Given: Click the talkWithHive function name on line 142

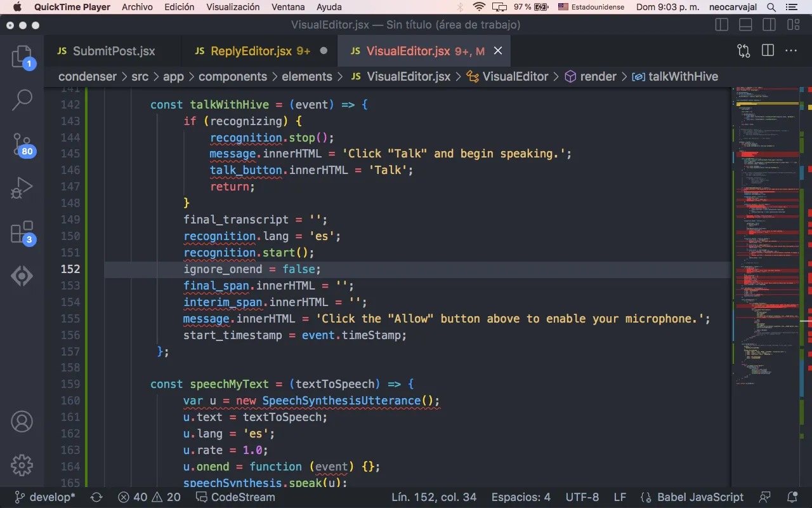Looking at the screenshot, I should tap(229, 105).
